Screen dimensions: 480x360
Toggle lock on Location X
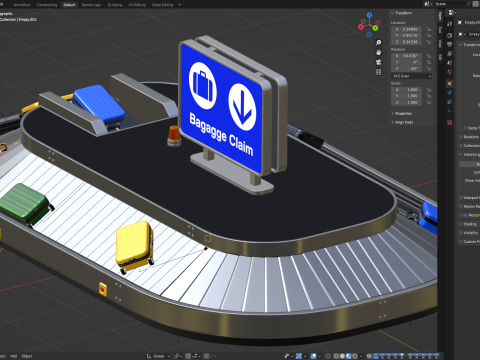click(429, 29)
